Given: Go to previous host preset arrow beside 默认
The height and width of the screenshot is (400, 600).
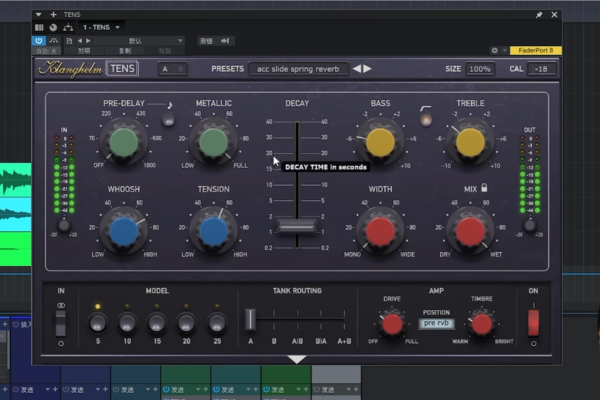Looking at the screenshot, I should (x=80, y=41).
